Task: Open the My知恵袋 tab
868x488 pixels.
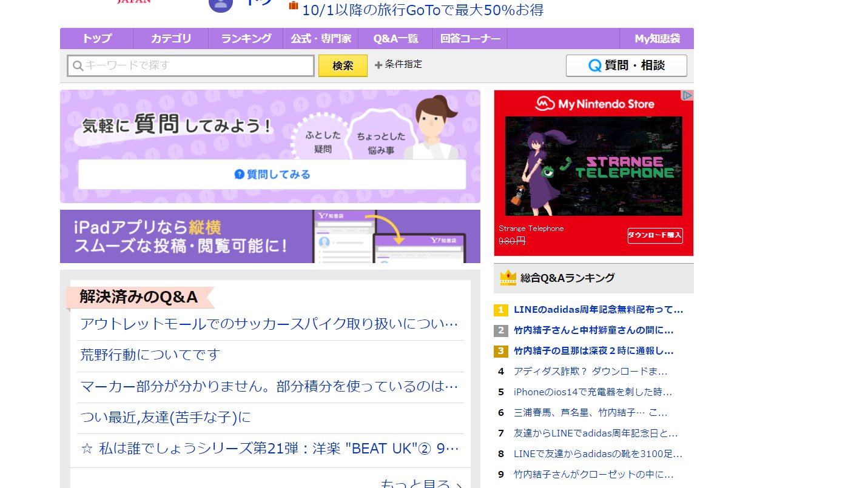Action: 657,39
